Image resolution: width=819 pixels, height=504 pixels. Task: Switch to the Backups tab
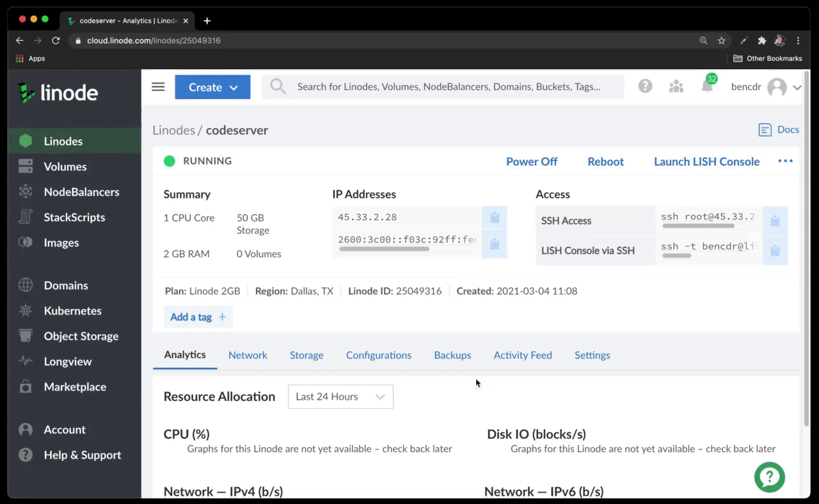pyautogui.click(x=452, y=355)
